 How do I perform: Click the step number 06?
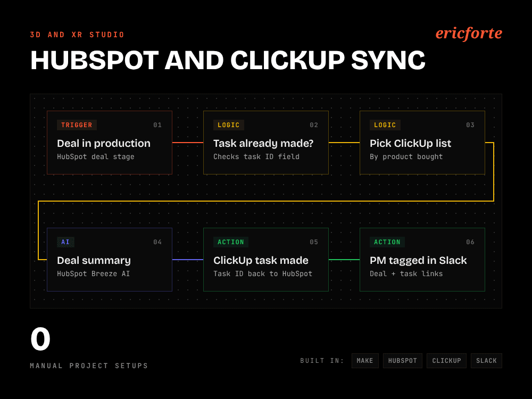click(x=470, y=242)
